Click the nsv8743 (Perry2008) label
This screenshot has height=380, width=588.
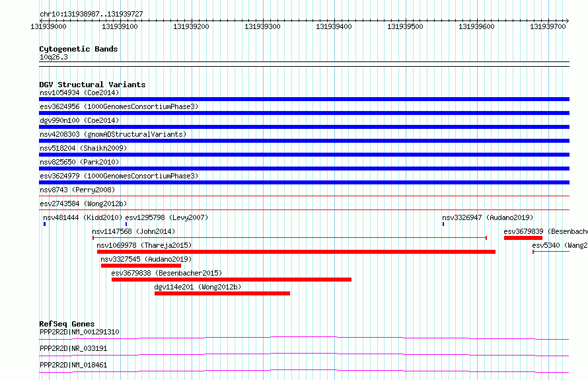tap(77, 190)
